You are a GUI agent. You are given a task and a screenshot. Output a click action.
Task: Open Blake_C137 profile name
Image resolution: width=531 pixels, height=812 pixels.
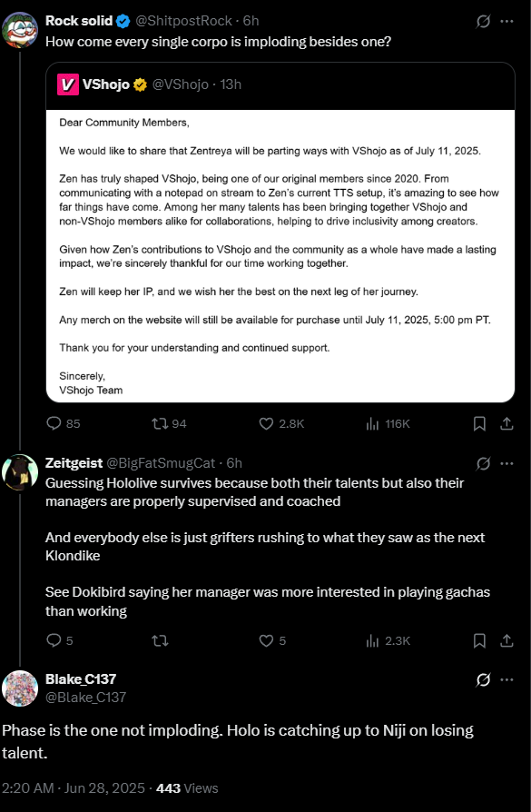coord(81,678)
